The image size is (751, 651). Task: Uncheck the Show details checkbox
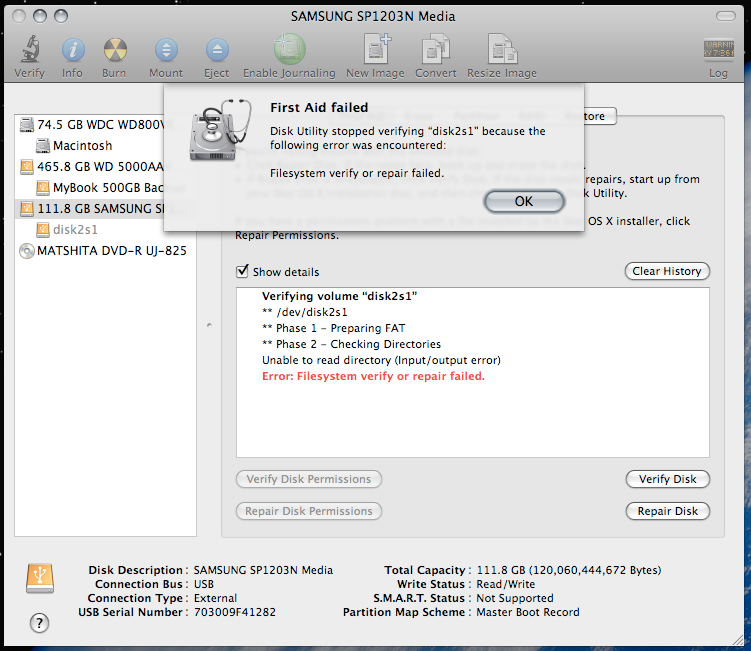pos(242,272)
